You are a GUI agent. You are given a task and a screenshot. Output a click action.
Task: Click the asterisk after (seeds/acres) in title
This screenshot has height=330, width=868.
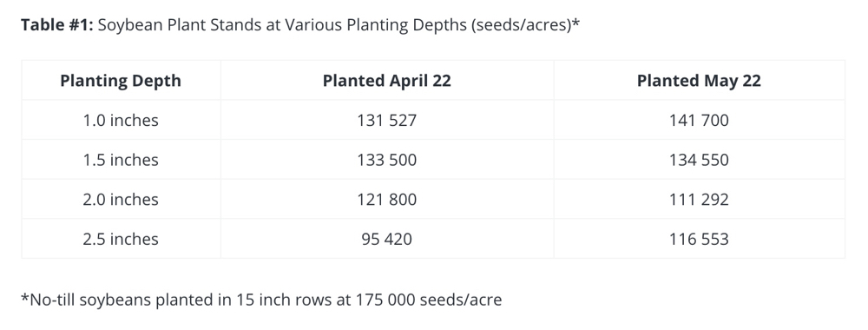coord(575,23)
